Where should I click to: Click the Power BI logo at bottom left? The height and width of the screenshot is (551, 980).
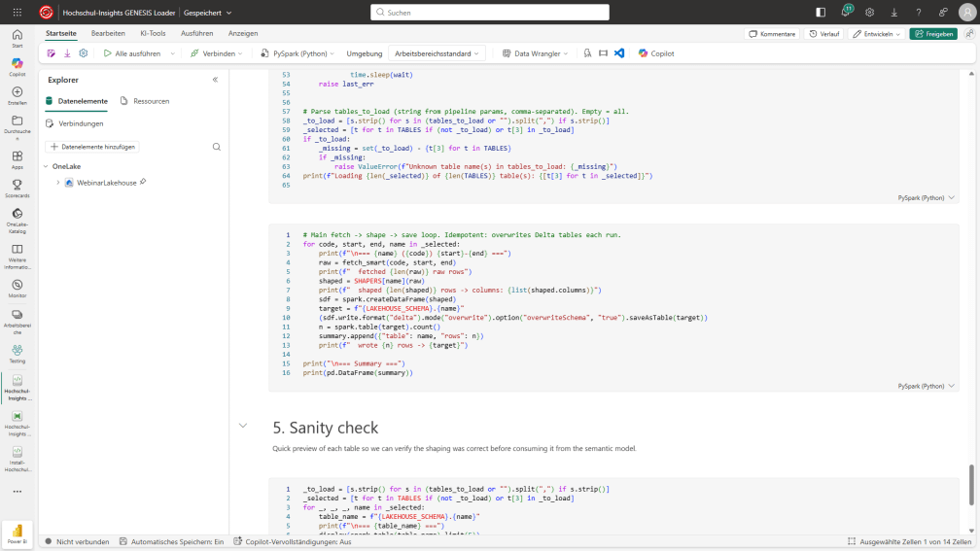point(17,533)
